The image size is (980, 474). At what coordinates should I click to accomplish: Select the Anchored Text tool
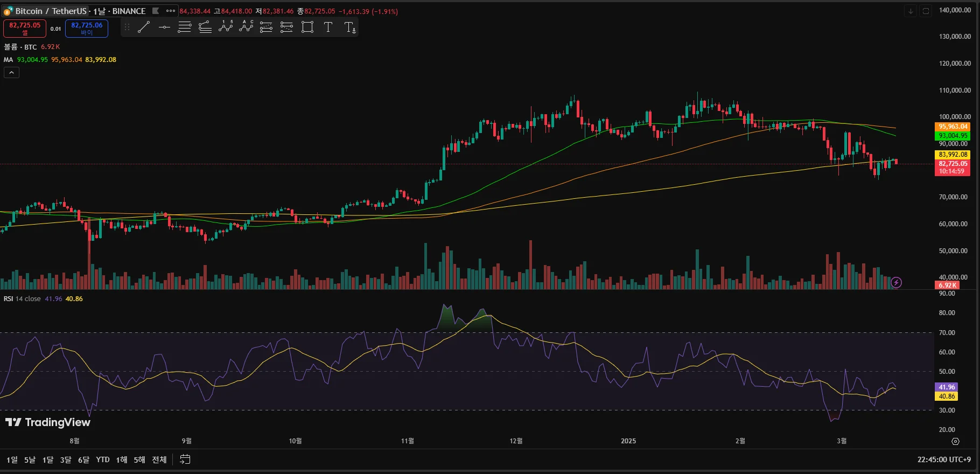349,27
